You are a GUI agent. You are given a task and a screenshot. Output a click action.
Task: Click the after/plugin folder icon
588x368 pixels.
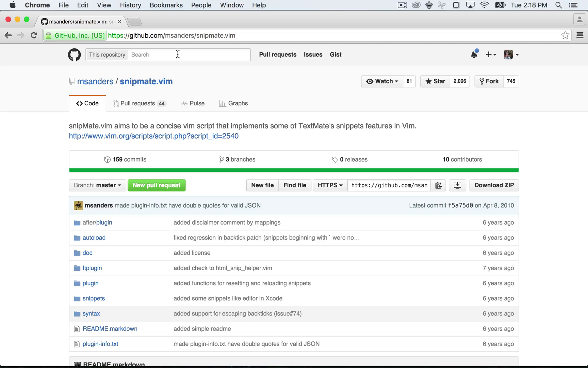[77, 223]
